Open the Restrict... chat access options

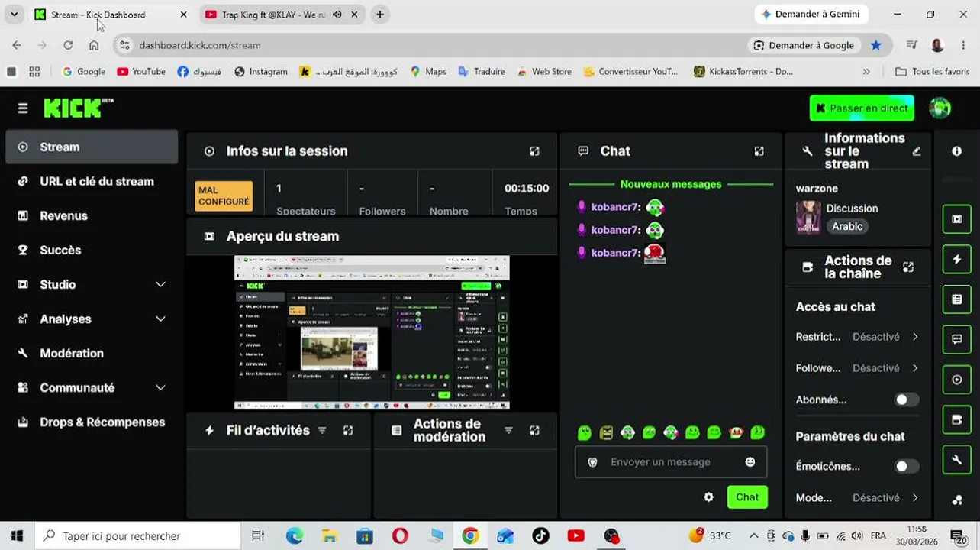point(858,337)
